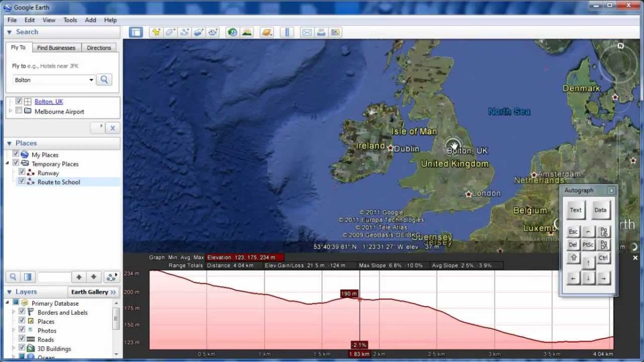Print the current map view

[321, 32]
